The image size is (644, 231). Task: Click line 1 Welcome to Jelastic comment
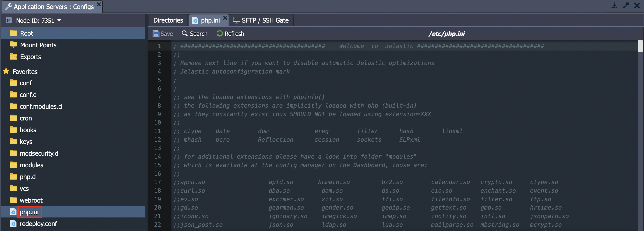click(359, 46)
